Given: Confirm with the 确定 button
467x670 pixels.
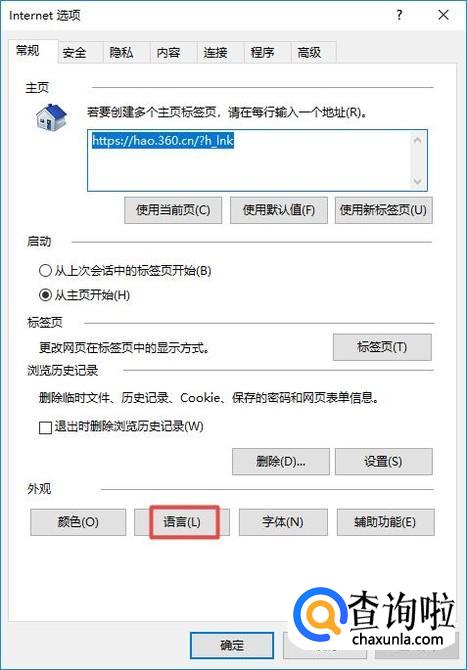Looking at the screenshot, I should (x=232, y=646).
